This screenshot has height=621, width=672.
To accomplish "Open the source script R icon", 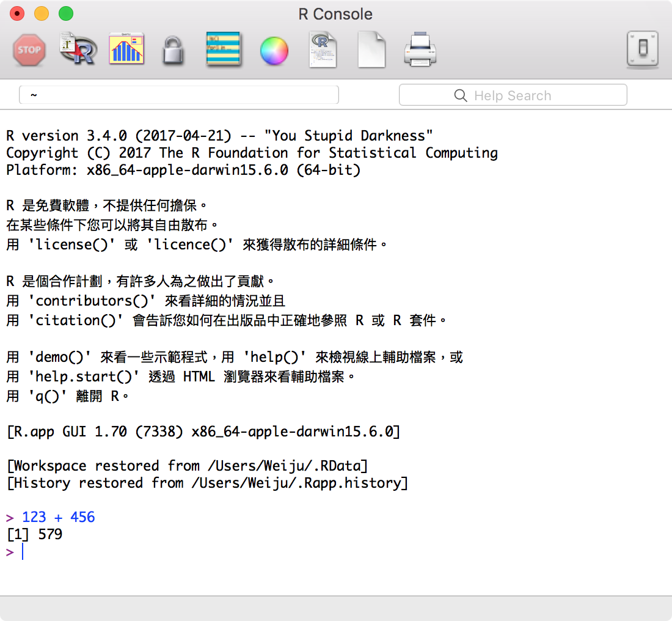I will (x=78, y=50).
